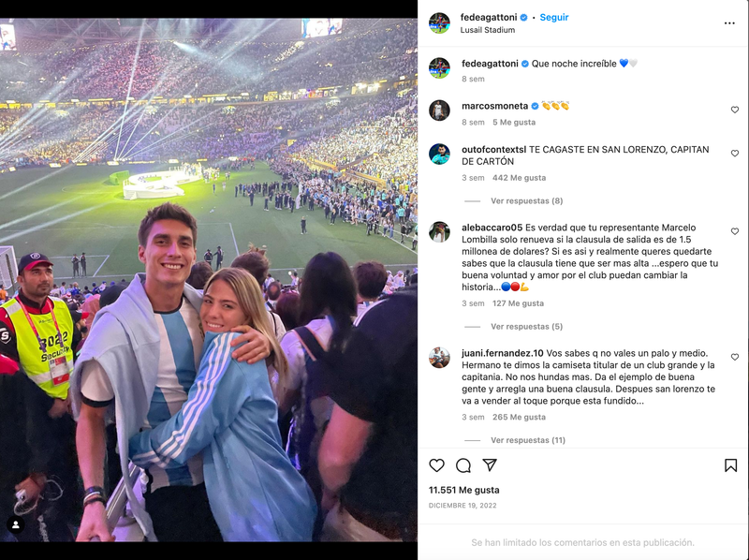The image size is (749, 560).
Task: View the '11.551 Me gusta' likes list
Action: point(464,490)
